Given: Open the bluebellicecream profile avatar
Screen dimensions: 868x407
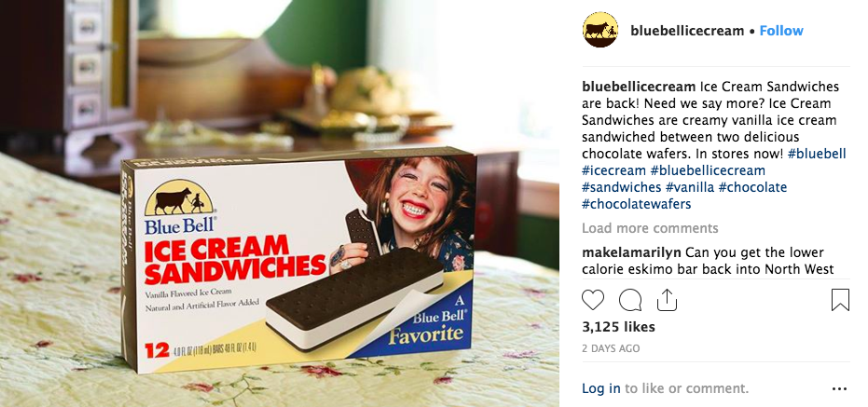Looking at the screenshot, I should pyautogui.click(x=600, y=30).
